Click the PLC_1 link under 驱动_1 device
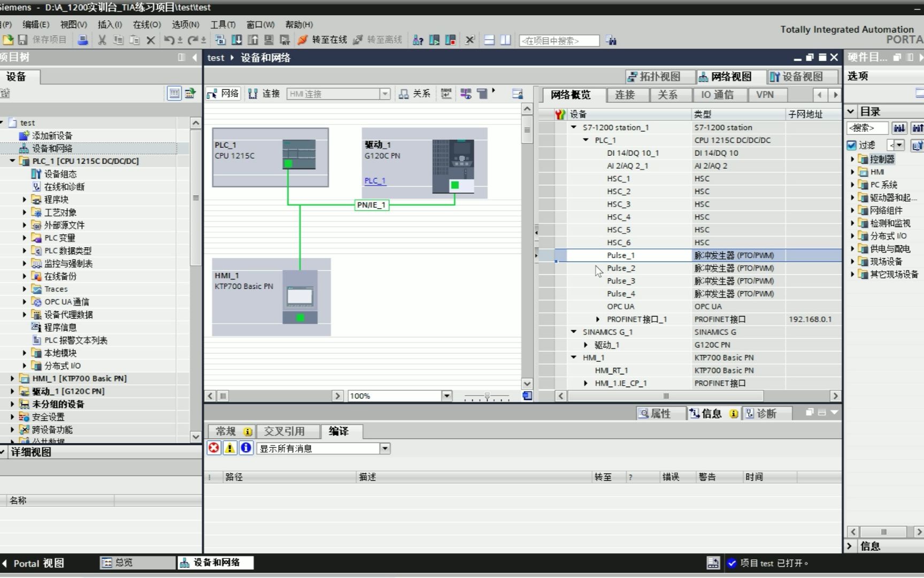924x578 pixels. point(375,181)
